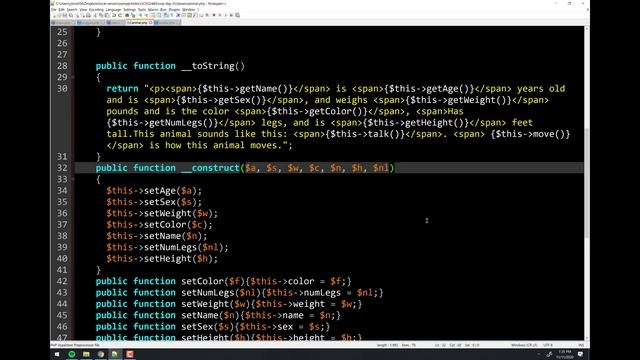640x360 pixels.
Task: Click the $this->setWeight($w); line
Action: coord(162,213)
